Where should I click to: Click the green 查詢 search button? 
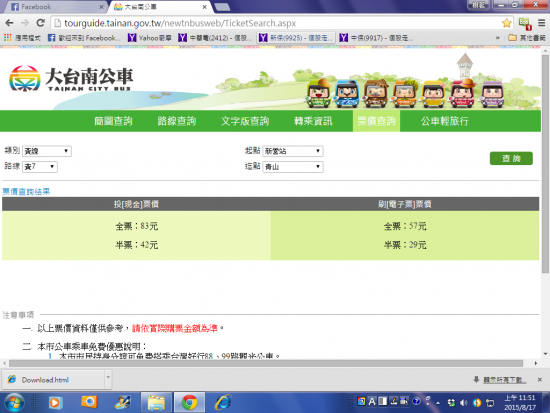[x=511, y=158]
